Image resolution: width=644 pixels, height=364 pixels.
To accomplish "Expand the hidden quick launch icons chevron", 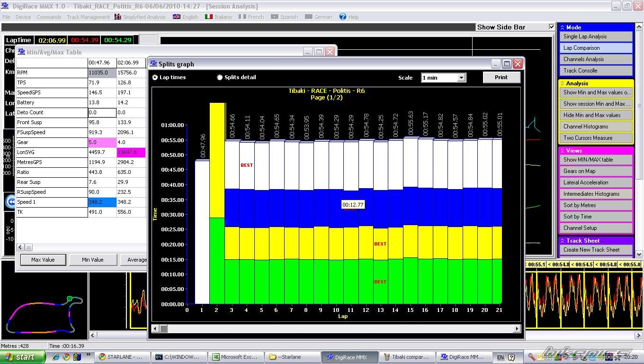I will [x=88, y=355].
